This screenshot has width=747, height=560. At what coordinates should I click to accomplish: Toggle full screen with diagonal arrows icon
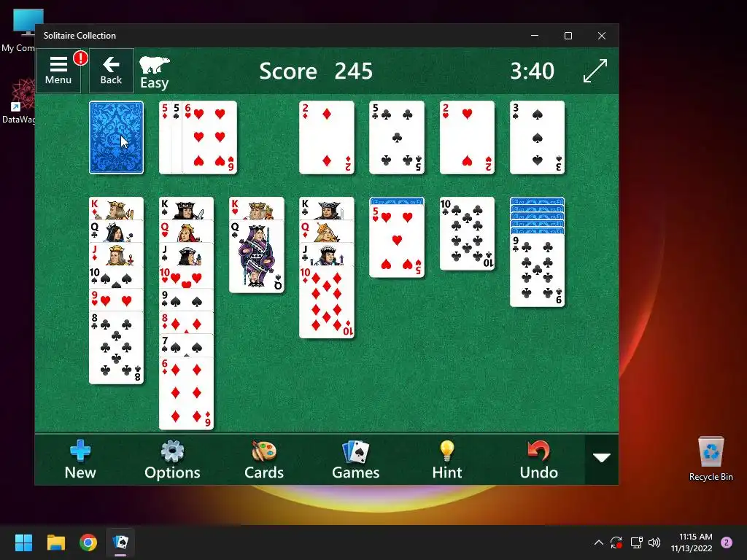click(595, 71)
